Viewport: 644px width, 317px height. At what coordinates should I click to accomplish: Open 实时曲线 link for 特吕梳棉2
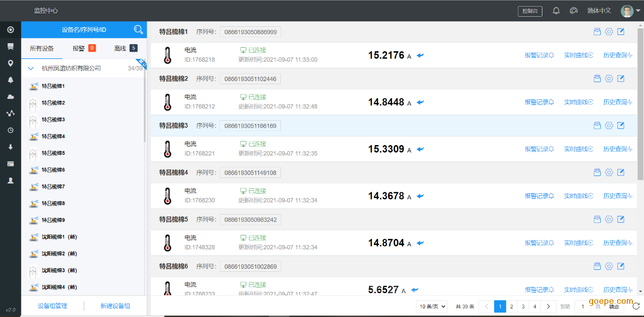[578, 102]
